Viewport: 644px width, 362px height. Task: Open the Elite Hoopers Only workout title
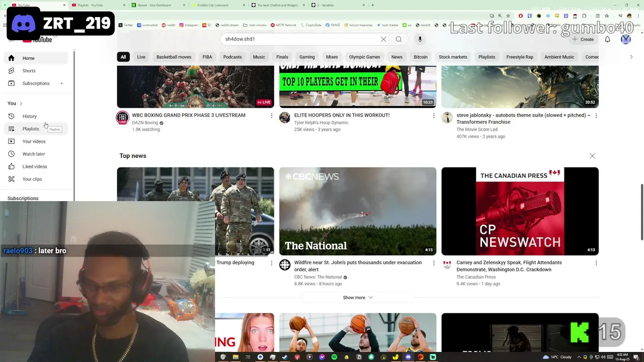click(342, 115)
